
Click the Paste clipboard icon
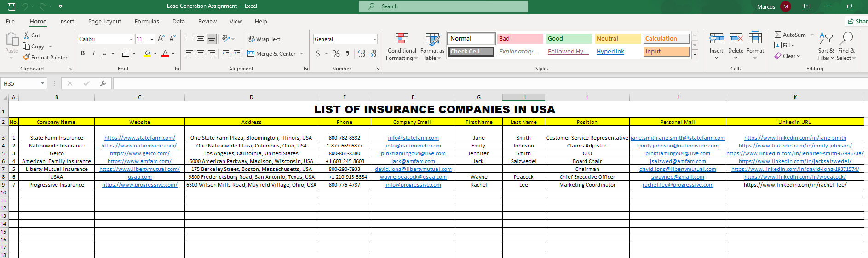coord(11,39)
